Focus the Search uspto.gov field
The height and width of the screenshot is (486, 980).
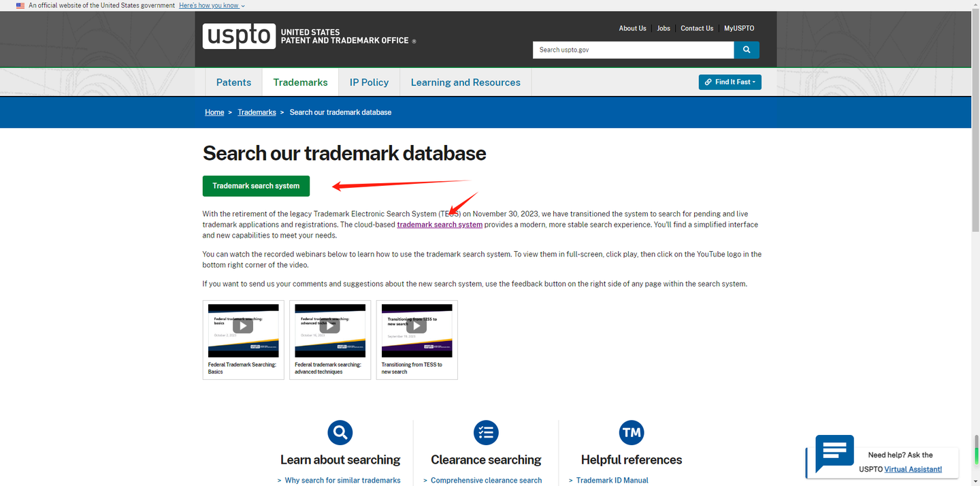(633, 50)
